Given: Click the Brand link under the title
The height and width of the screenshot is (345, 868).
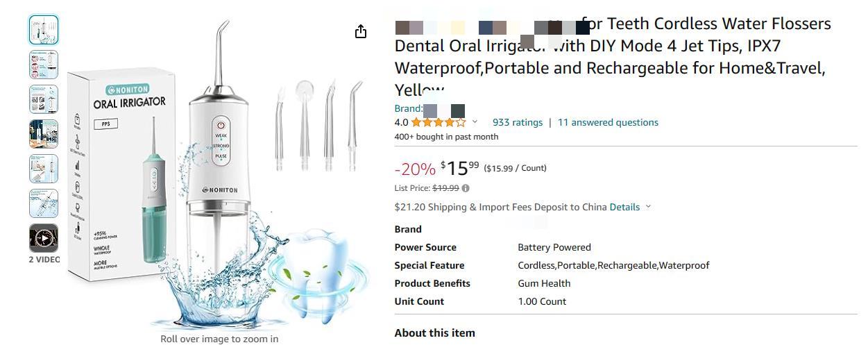Looking at the screenshot, I should coord(429,109).
